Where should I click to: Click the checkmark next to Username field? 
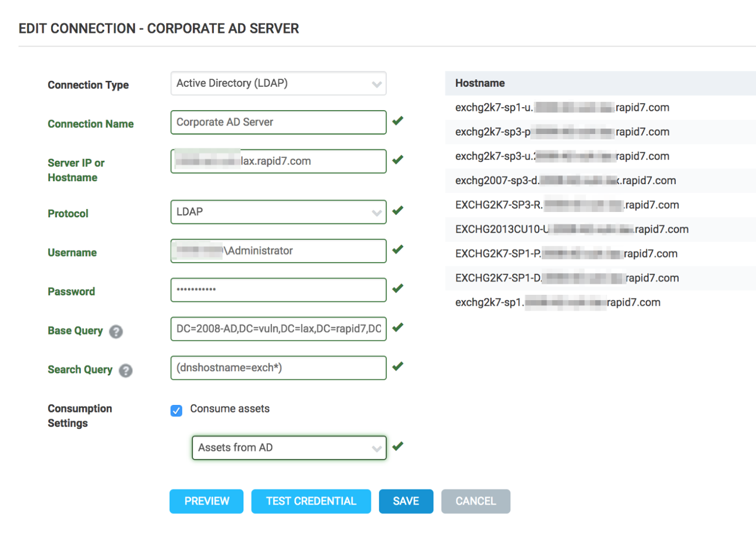tap(398, 249)
